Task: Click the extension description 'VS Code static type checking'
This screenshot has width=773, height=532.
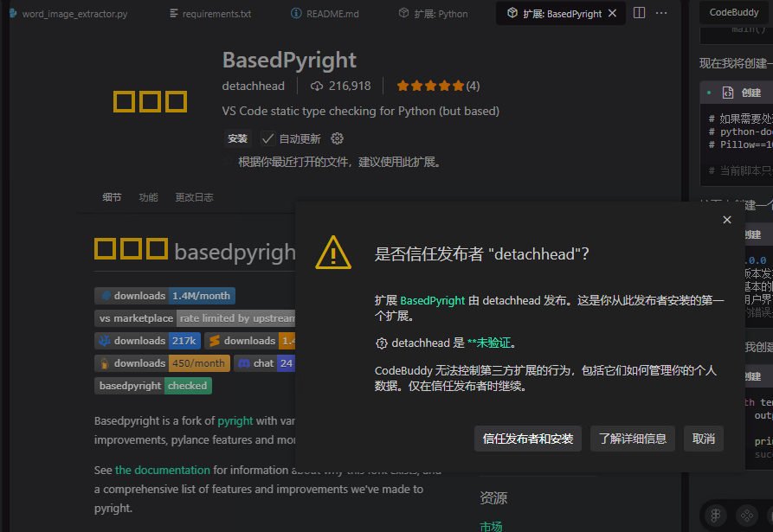Action: click(x=360, y=112)
